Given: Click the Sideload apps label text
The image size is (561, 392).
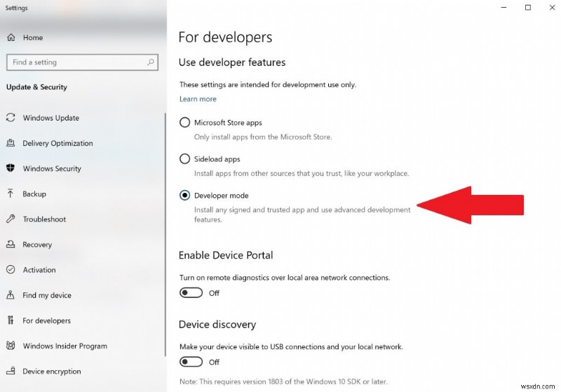Looking at the screenshot, I should (217, 159).
